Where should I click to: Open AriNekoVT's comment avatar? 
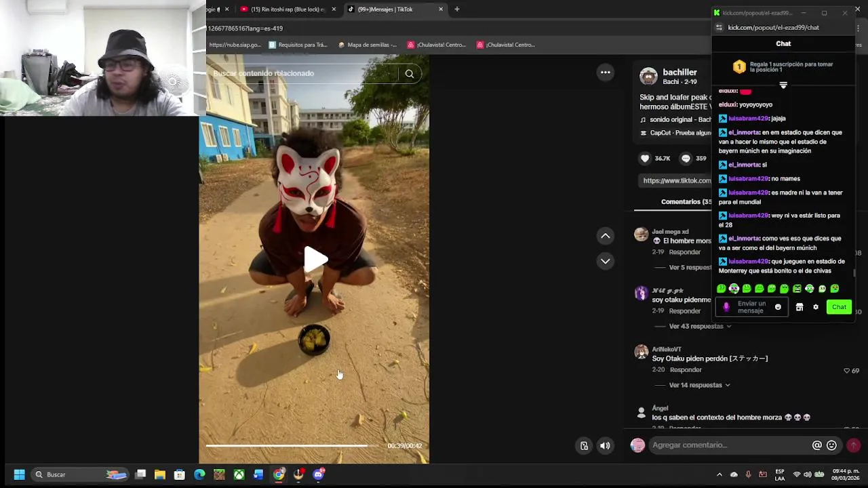click(641, 352)
